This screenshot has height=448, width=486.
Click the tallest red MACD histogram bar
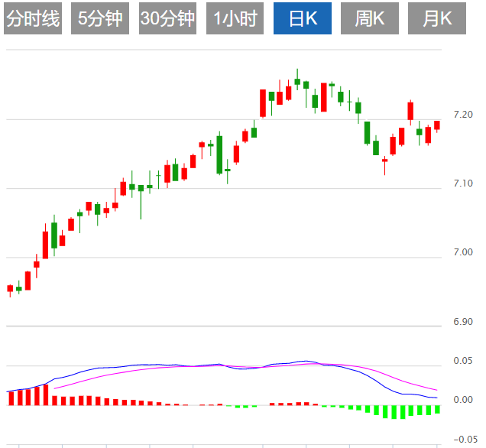coord(45,394)
